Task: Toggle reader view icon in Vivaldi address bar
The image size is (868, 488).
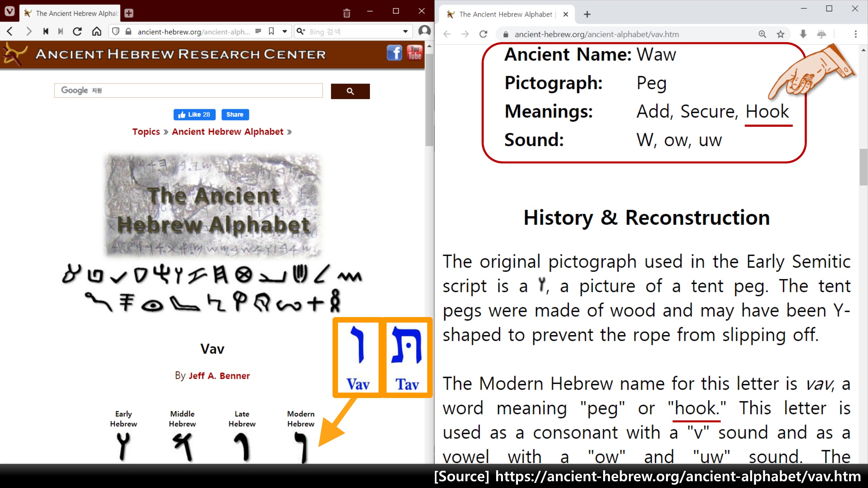Action: (x=258, y=32)
